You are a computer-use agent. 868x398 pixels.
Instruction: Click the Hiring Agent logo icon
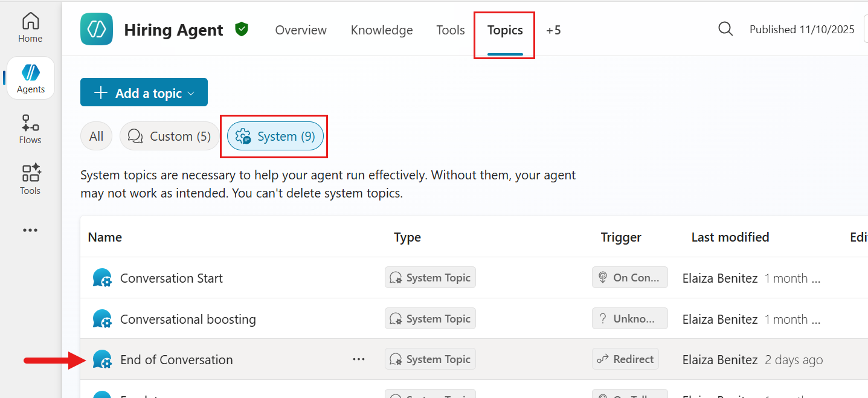(x=96, y=28)
